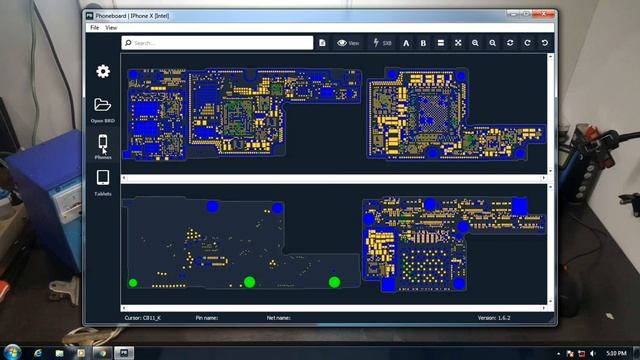Open Chrome from the taskbar
Screen dimensions: 640x360
[102, 353]
